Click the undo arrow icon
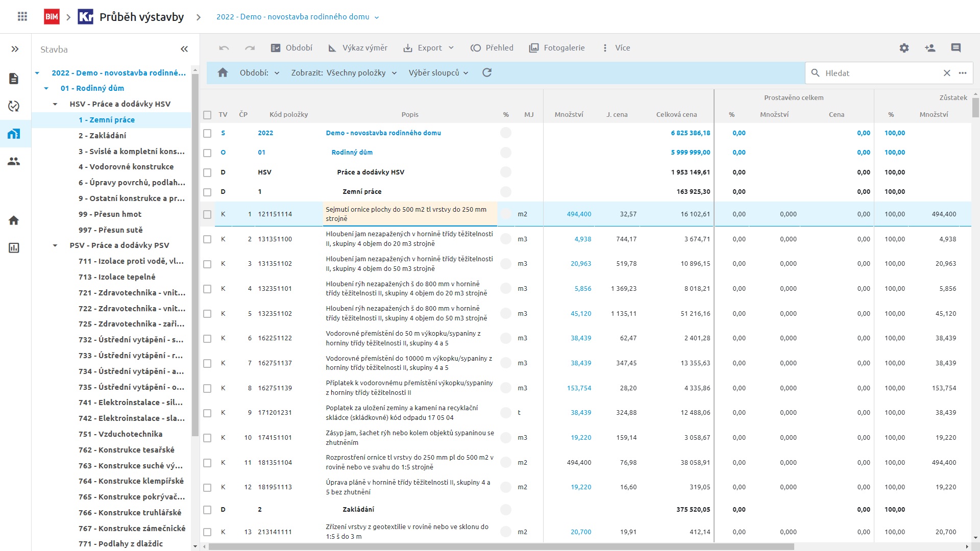 pyautogui.click(x=224, y=48)
